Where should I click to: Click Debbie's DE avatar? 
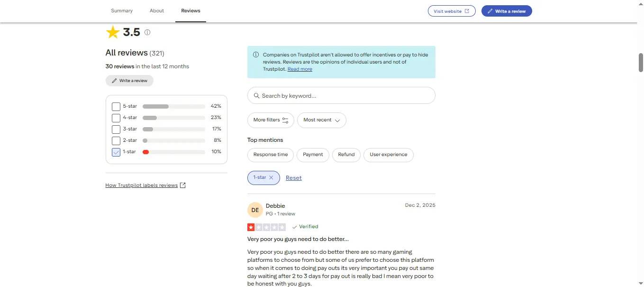pyautogui.click(x=255, y=210)
